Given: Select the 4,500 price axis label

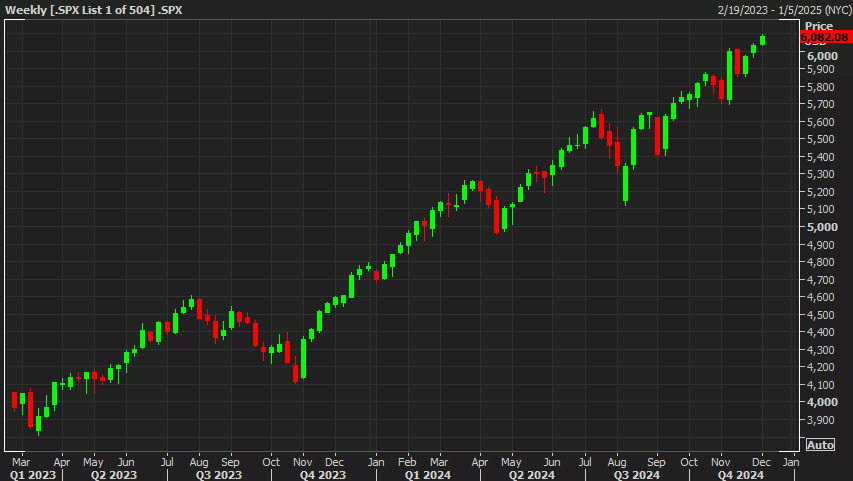Looking at the screenshot, I should click(x=821, y=315).
